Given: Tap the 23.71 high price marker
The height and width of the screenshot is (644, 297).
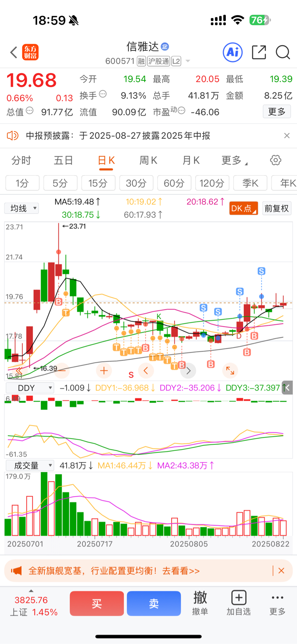Looking at the screenshot, I should pyautogui.click(x=74, y=226).
